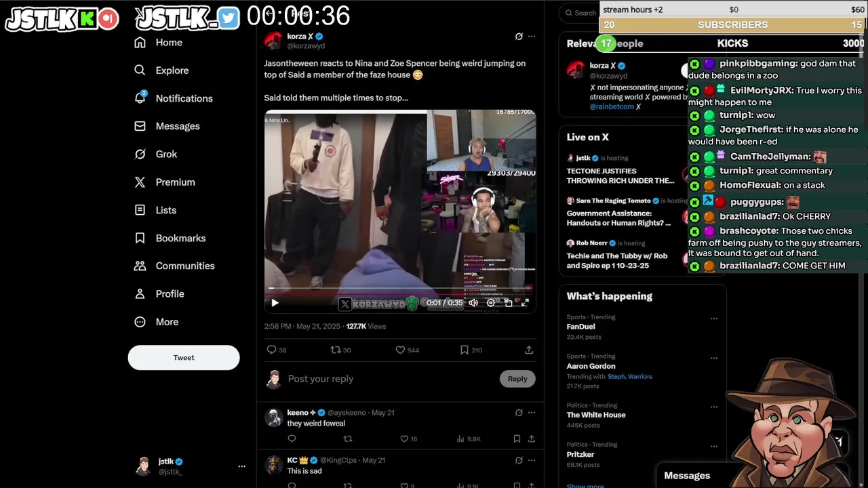Image resolution: width=868 pixels, height=488 pixels.
Task: Click the video progress bar
Action: [400, 288]
